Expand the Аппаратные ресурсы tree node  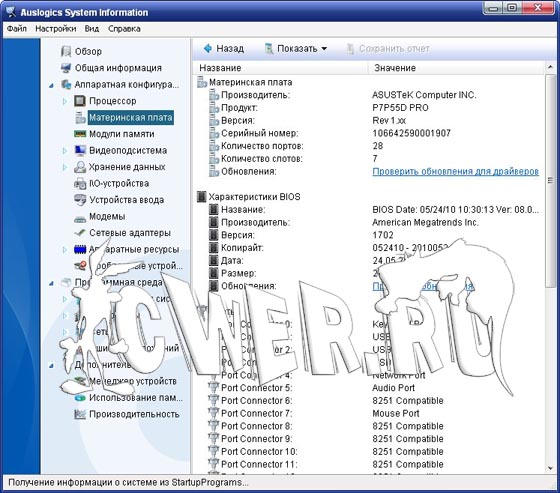[65, 250]
